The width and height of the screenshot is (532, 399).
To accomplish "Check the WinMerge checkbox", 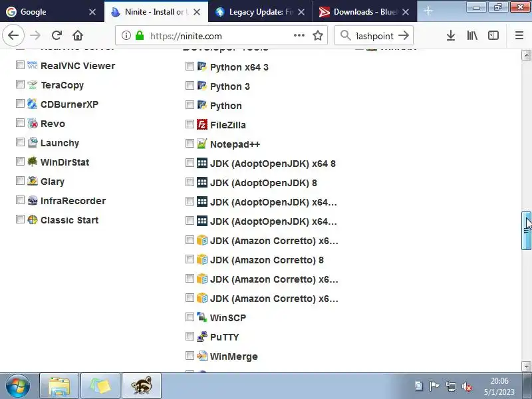I will pyautogui.click(x=190, y=355).
